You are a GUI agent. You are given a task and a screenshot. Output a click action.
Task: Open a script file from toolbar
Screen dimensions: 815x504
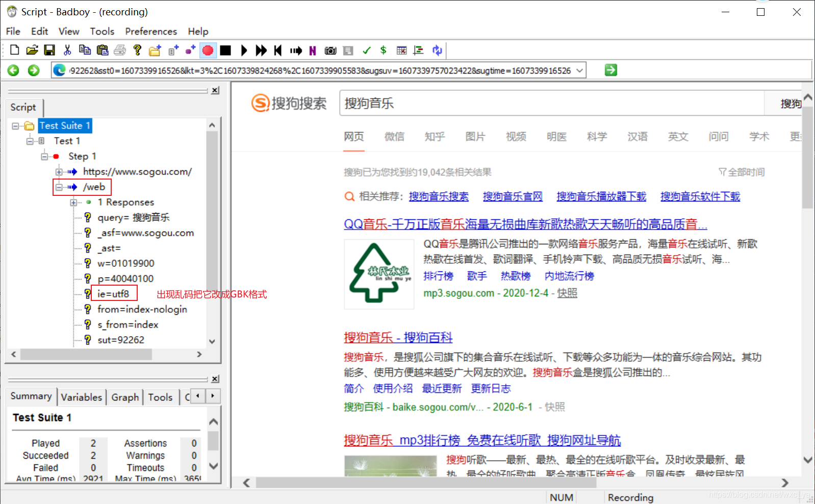click(32, 50)
